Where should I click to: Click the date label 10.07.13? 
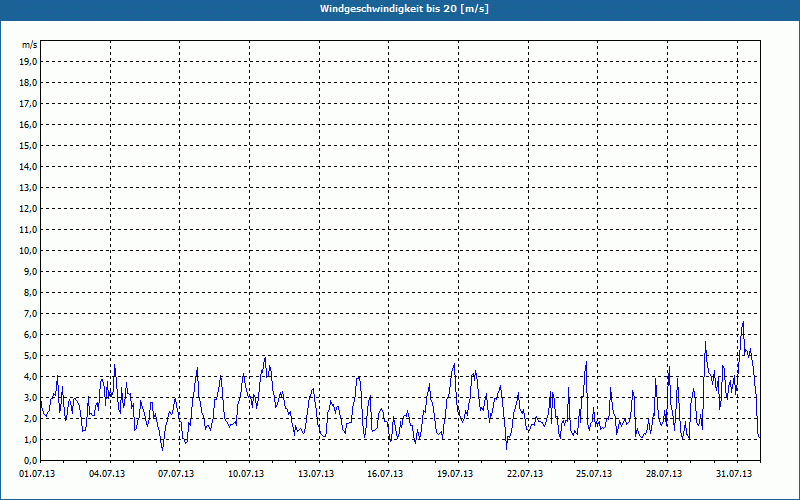point(246,474)
